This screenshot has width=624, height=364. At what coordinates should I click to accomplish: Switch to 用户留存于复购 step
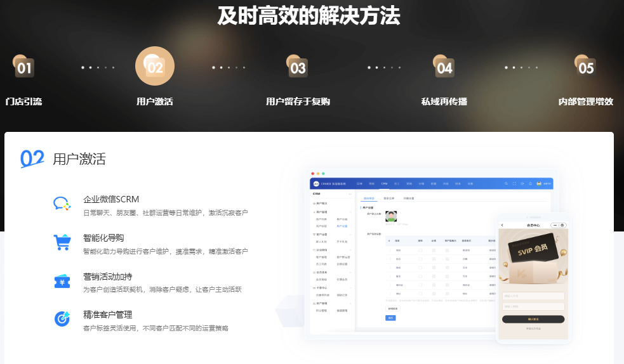coord(298,101)
